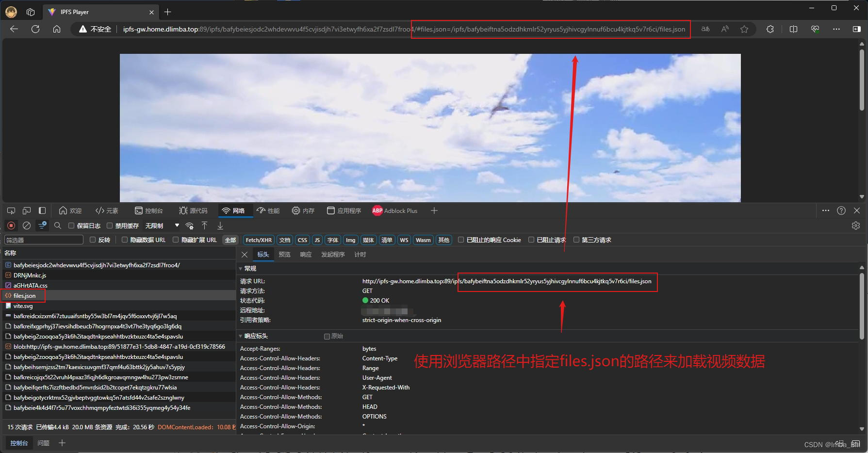
Task: Open DevTools help question mark
Action: (841, 210)
